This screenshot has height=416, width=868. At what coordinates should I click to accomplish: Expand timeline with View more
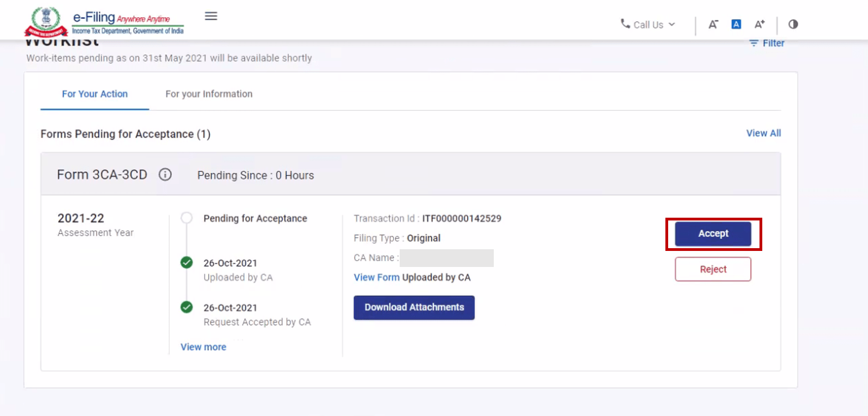[x=203, y=347]
